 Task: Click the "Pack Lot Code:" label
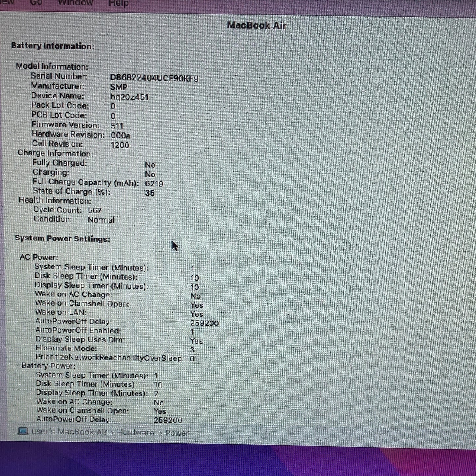pyautogui.click(x=60, y=105)
